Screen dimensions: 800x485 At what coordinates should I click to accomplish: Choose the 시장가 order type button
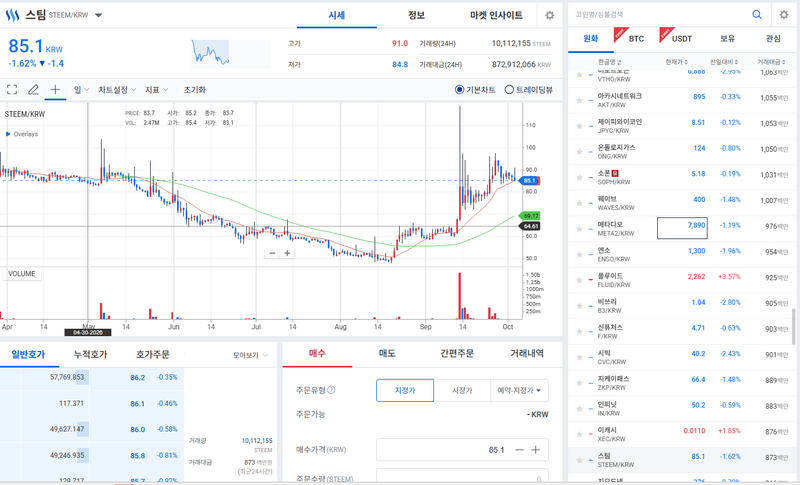pos(462,390)
